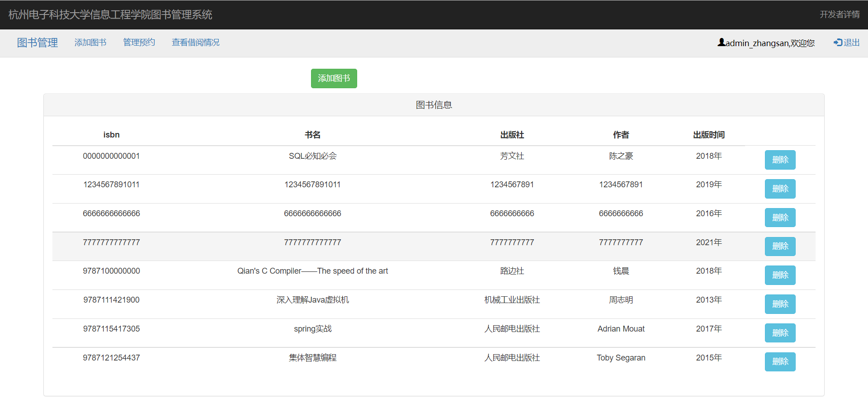Click the year 2019年

tap(709, 185)
